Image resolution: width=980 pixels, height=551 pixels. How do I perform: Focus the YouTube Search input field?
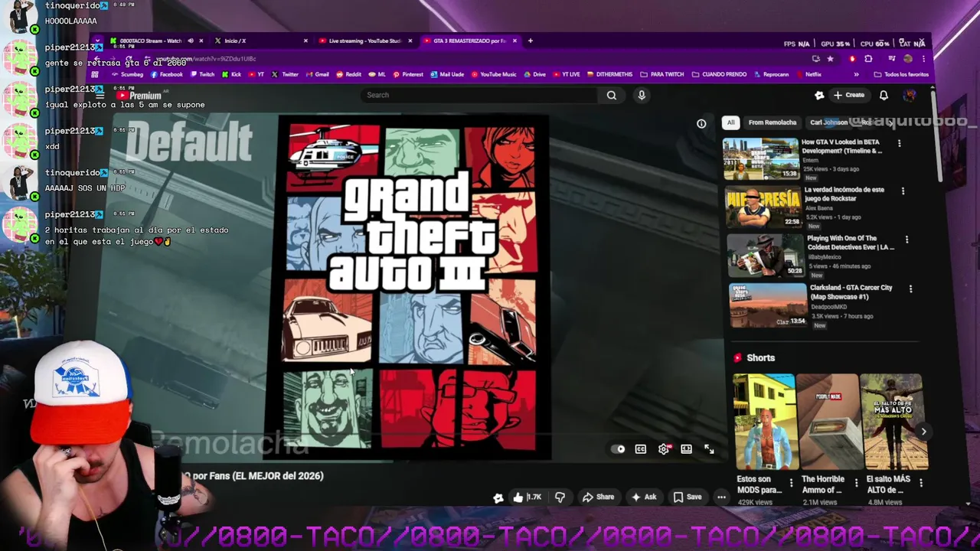click(479, 95)
